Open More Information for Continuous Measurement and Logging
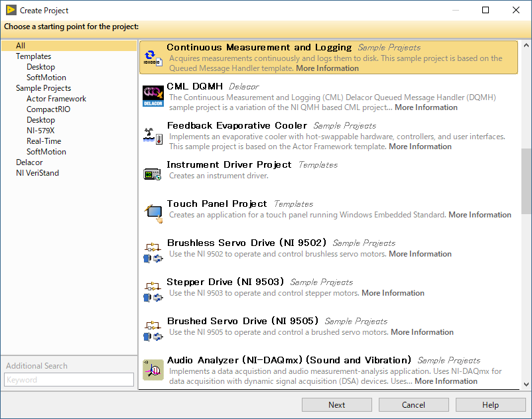The image size is (532, 419). tap(327, 68)
